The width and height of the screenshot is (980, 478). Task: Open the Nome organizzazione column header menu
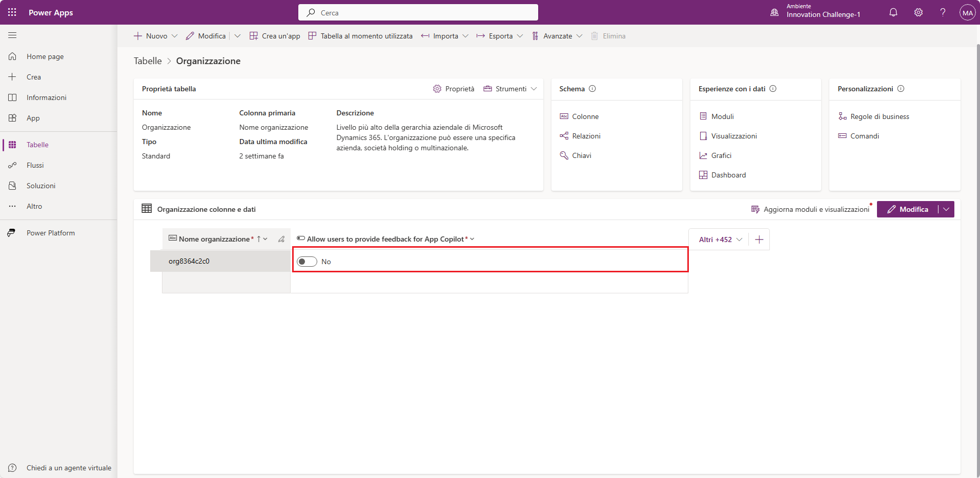click(265, 239)
